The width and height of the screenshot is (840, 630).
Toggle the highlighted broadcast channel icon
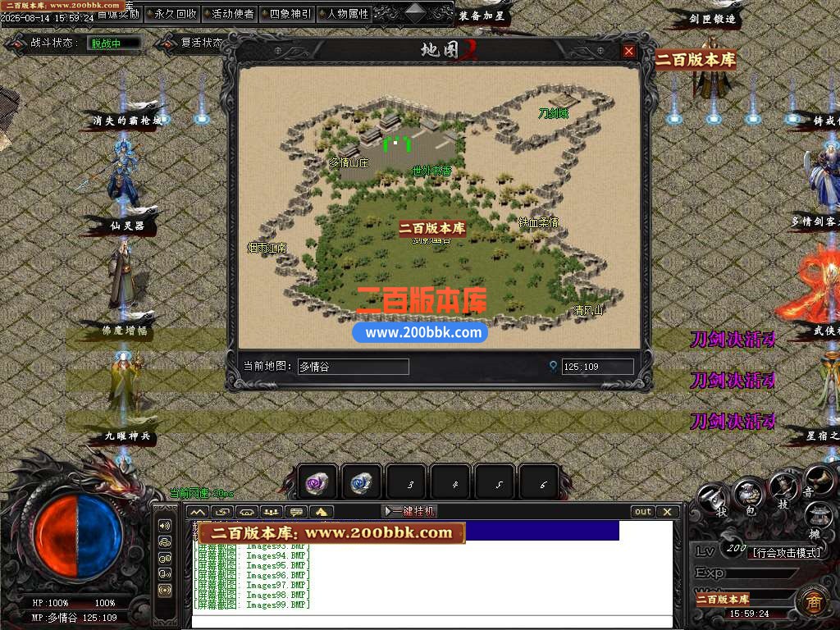[165, 591]
